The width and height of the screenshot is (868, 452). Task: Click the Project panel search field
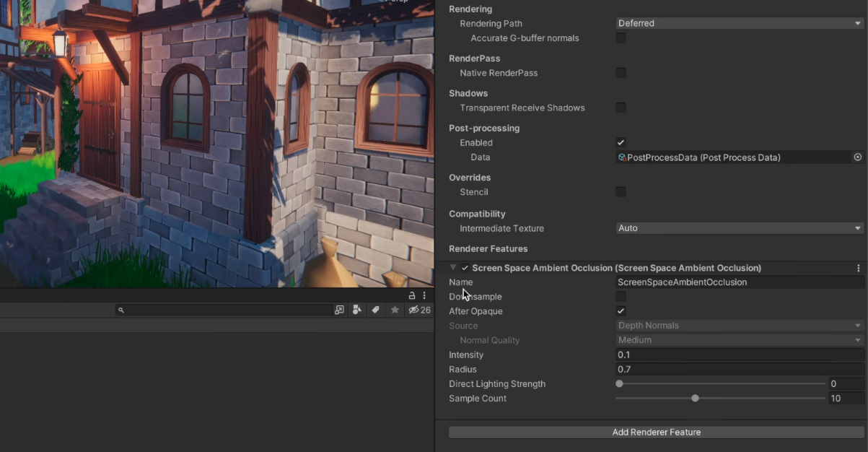pyautogui.click(x=224, y=310)
